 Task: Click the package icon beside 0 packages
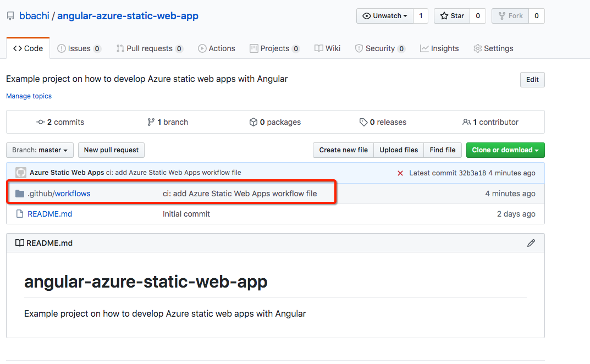(253, 122)
